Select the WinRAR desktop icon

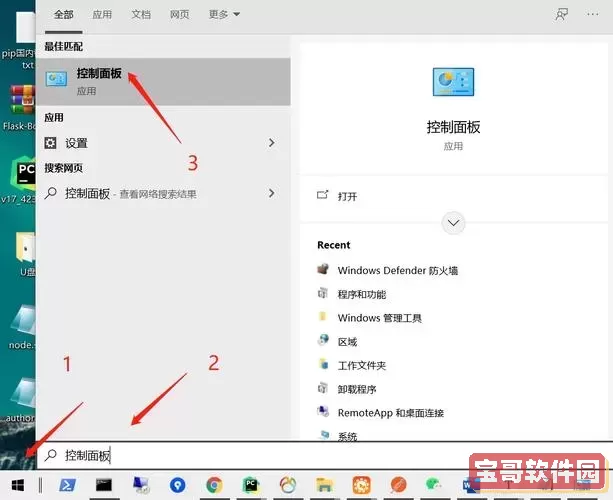coord(23,99)
